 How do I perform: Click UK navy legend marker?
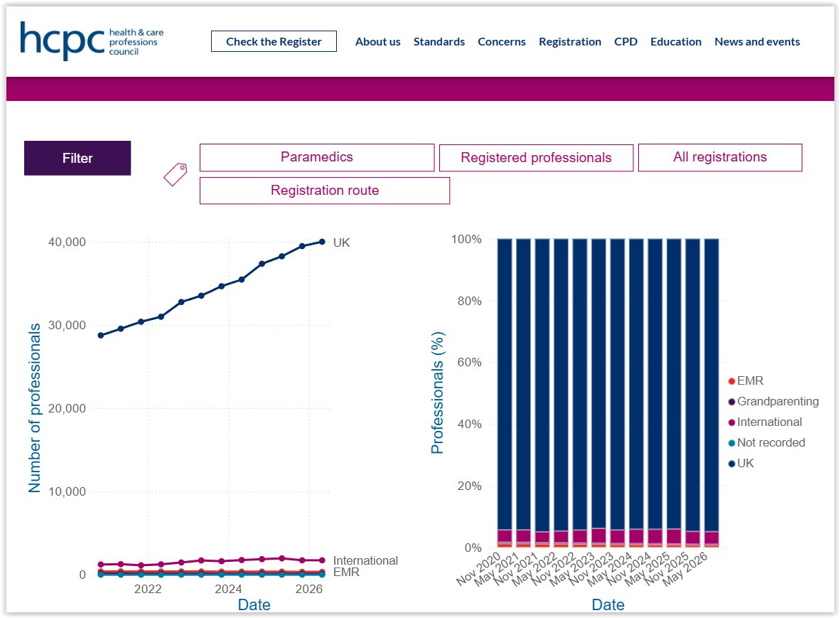(731, 464)
